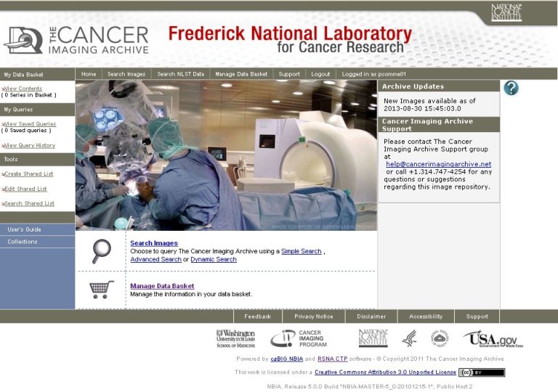The height and width of the screenshot is (392, 558).
Task: Click the National Institutes of Health seal
Action: 440,338
